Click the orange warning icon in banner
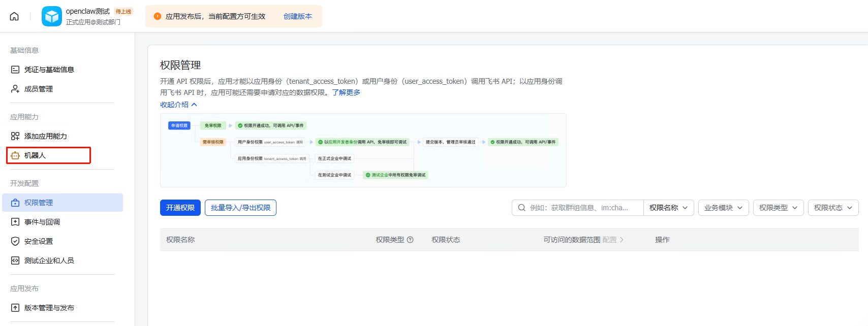This screenshot has height=326, width=868. coord(158,16)
